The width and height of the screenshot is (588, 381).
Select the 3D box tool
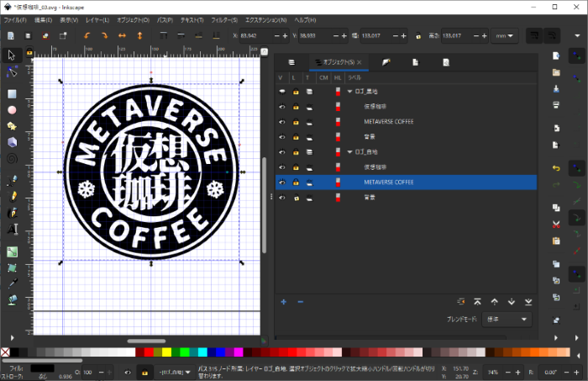[12, 142]
